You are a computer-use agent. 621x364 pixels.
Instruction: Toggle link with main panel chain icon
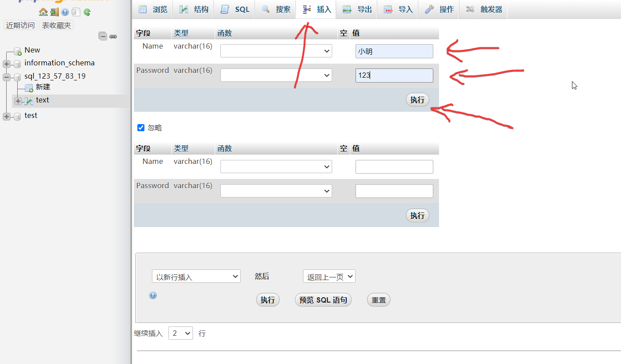(113, 36)
